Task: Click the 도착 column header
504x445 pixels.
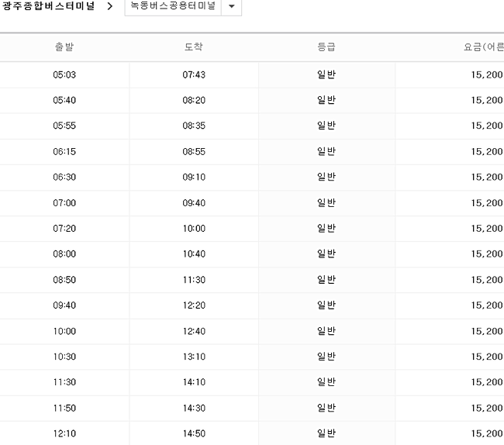Action: [194, 47]
